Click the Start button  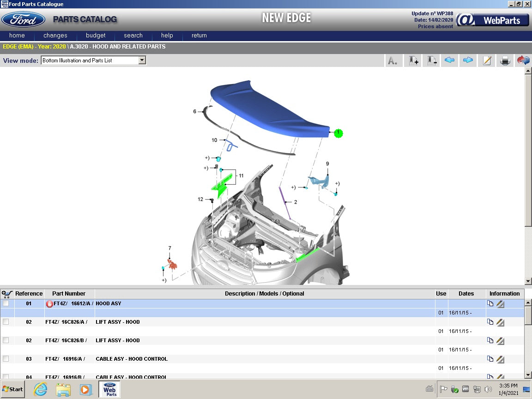tap(13, 389)
